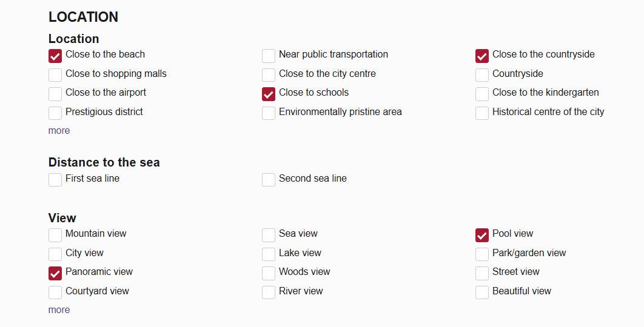Tick the Close to shopping malls checkbox
Viewport: 644px width, 327px height.
55,75
